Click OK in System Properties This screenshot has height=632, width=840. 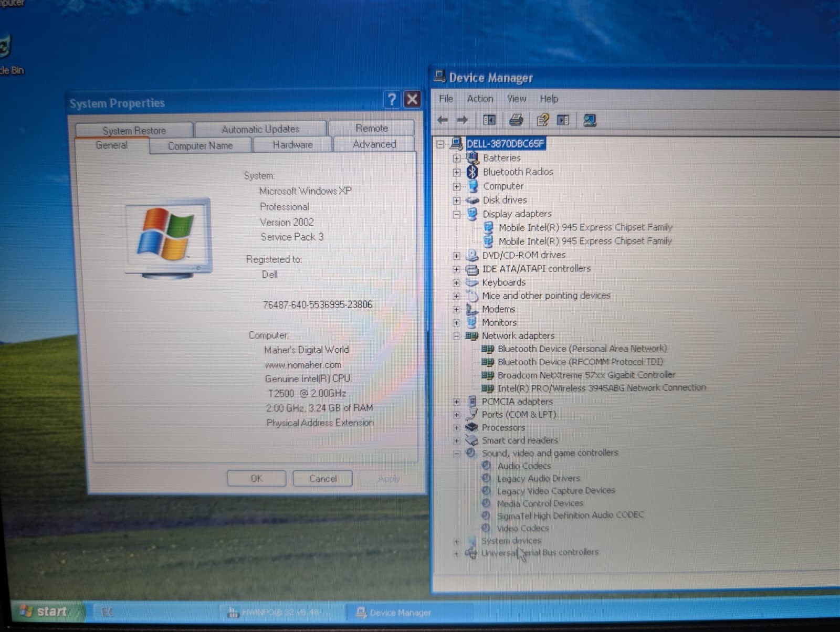point(256,478)
